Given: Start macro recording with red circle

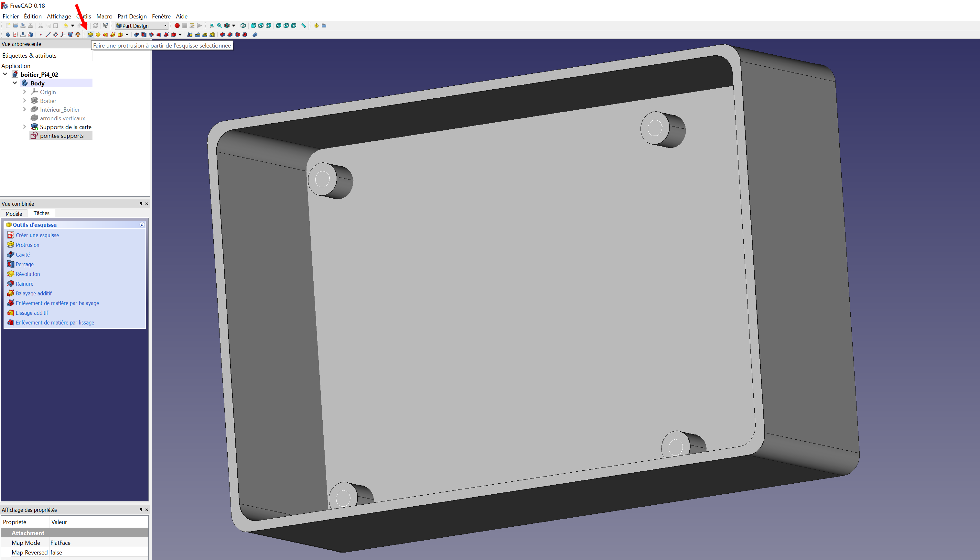Looking at the screenshot, I should [x=177, y=26].
